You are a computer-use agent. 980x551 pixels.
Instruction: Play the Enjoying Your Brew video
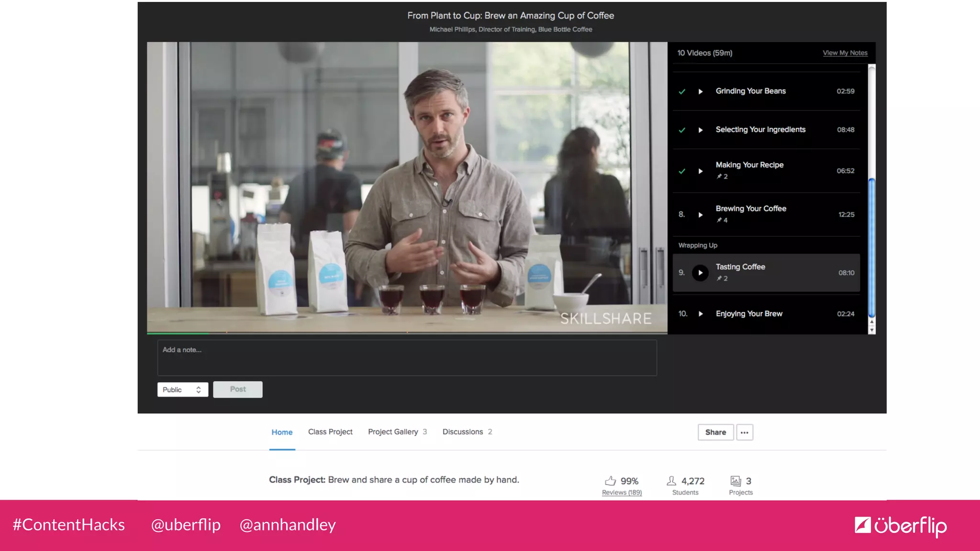tap(701, 314)
